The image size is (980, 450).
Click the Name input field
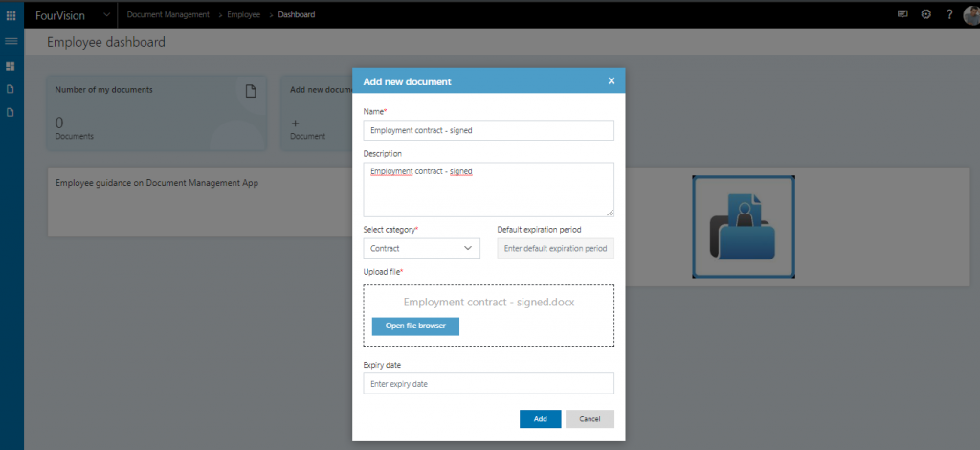point(488,130)
